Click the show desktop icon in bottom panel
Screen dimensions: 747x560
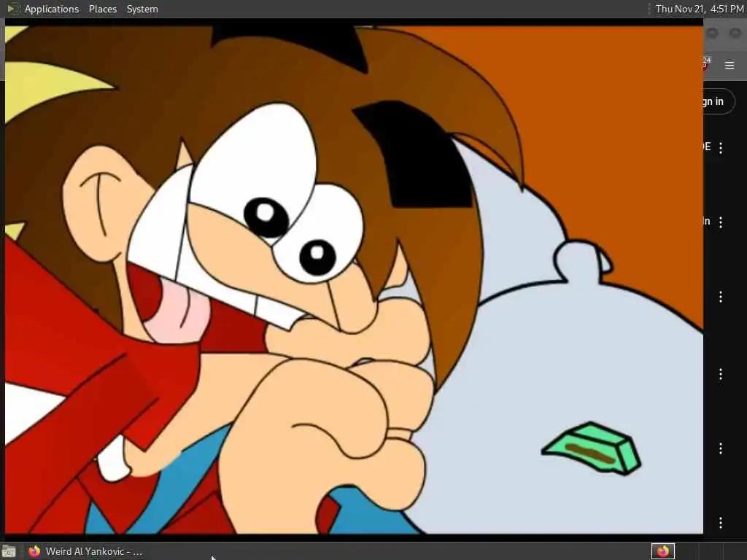pos(9,551)
